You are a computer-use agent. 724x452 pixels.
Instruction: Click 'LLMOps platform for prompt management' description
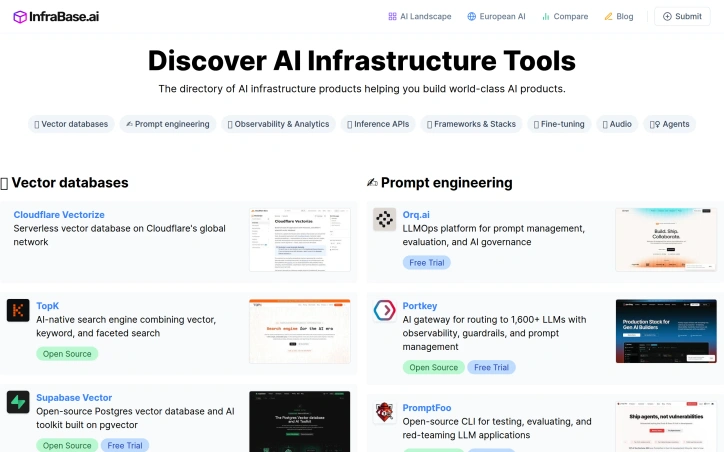click(494, 235)
